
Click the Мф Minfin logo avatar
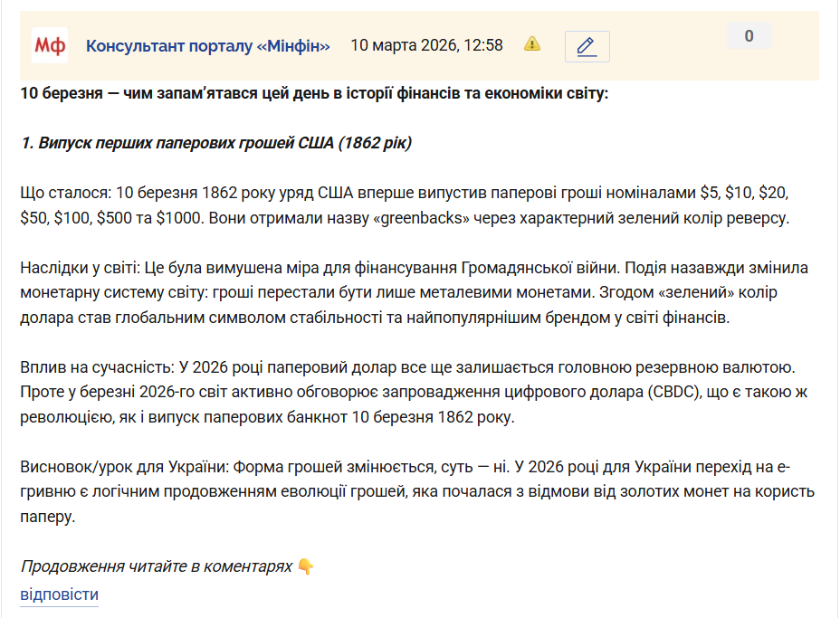click(x=50, y=45)
